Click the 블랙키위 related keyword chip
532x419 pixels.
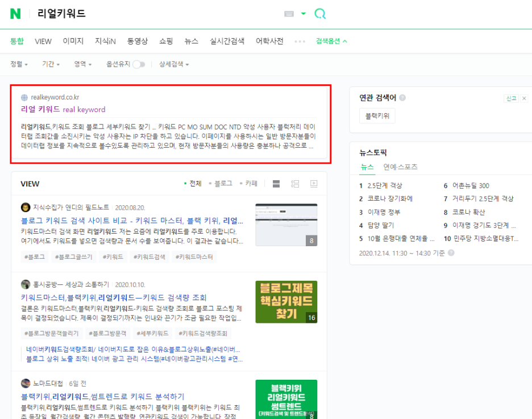(377, 116)
